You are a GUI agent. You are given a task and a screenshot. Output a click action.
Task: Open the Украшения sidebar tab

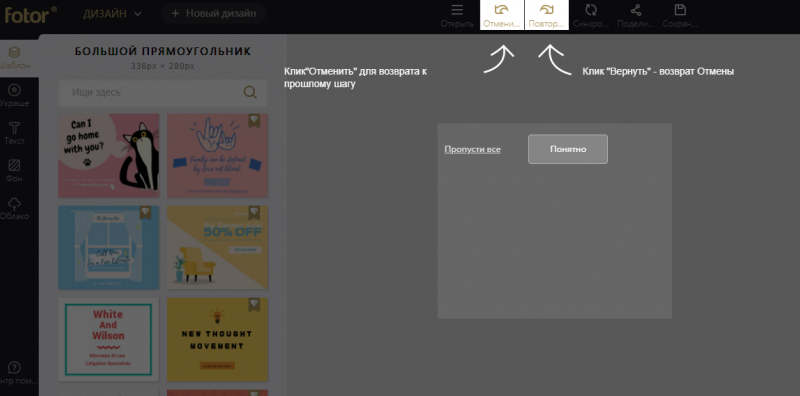click(x=15, y=96)
